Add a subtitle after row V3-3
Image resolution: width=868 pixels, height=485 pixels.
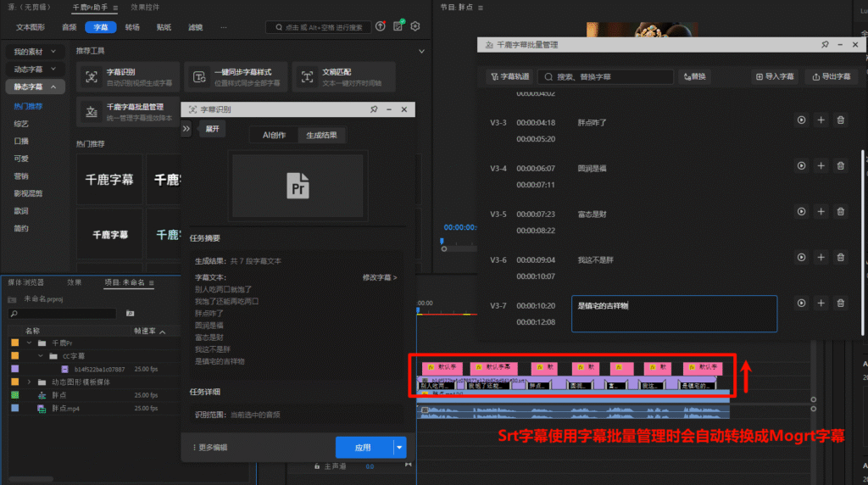pos(821,120)
